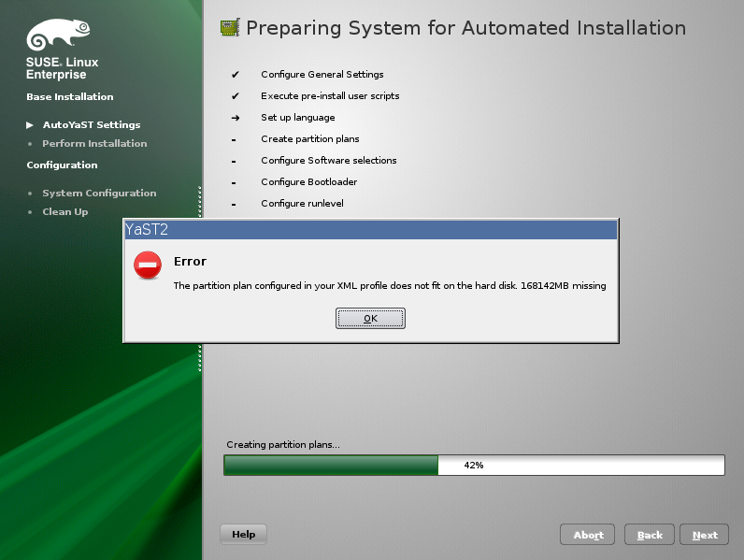Click the red error stop icon
744x560 pixels.
click(x=148, y=265)
